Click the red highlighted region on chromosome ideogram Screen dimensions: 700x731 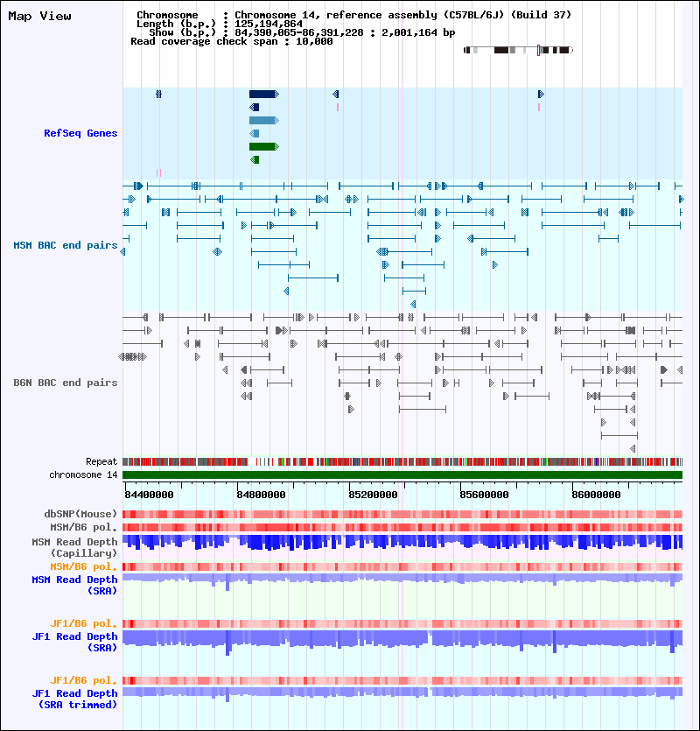pyautogui.click(x=538, y=51)
